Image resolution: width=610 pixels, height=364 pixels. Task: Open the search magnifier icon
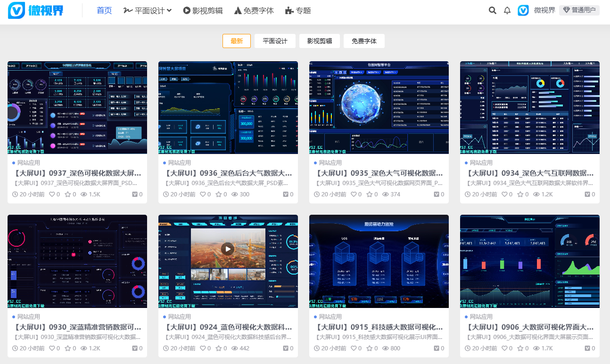[x=492, y=10]
